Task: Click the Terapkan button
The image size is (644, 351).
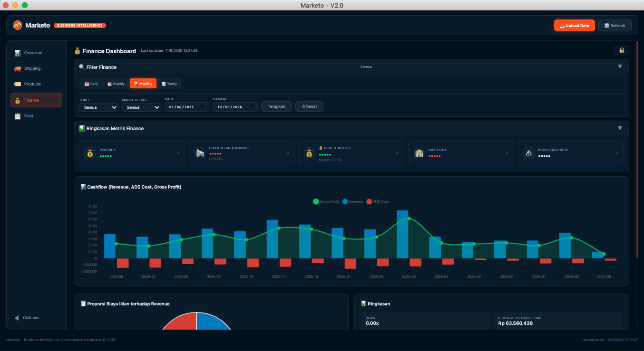Action: point(276,106)
